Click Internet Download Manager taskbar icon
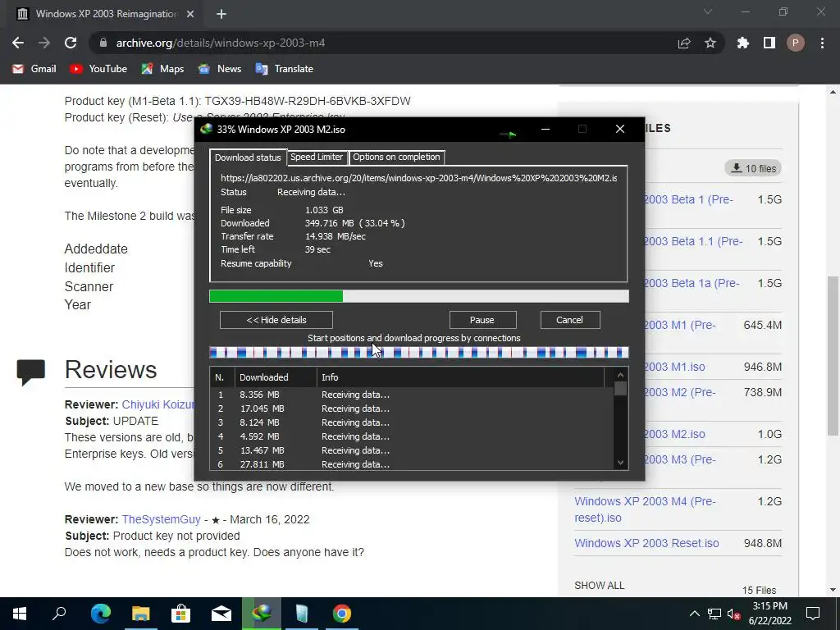 (262, 614)
